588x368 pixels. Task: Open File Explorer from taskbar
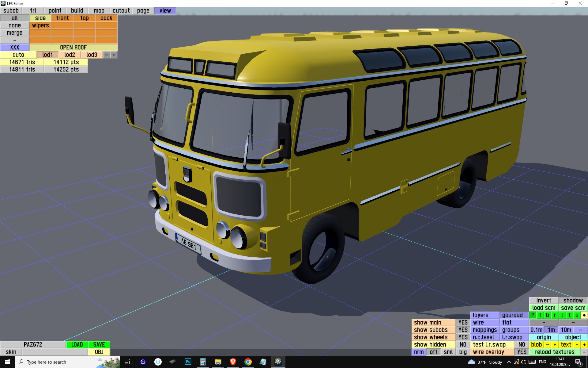pos(218,362)
